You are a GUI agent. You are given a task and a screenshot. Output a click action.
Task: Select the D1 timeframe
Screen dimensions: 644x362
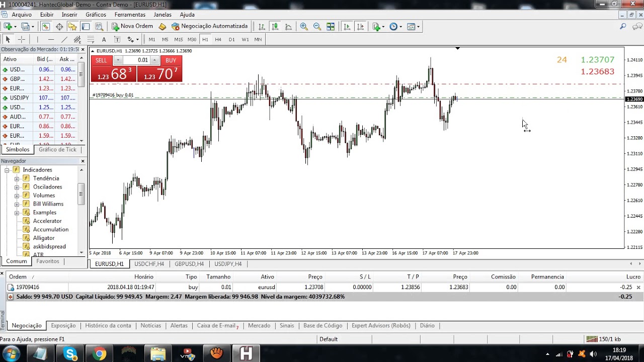(231, 39)
